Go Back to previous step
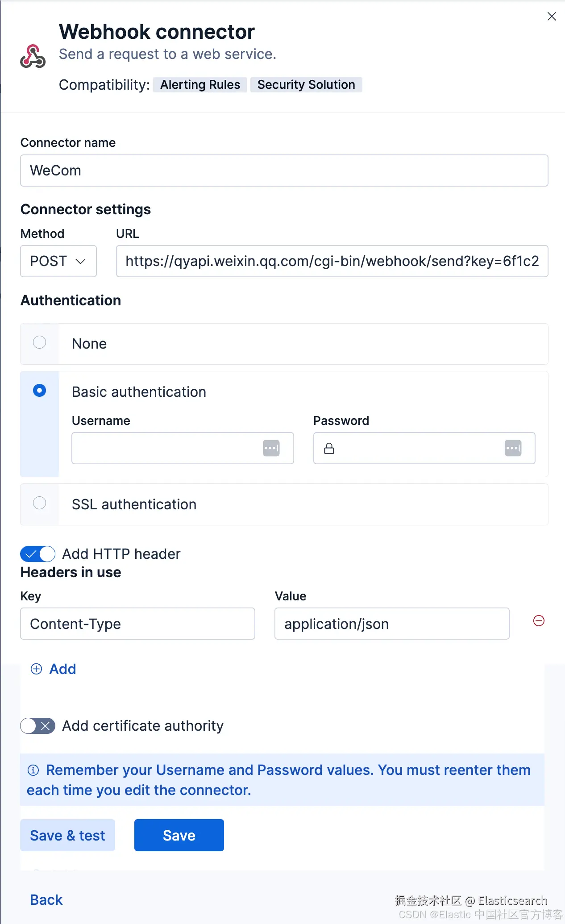565x924 pixels. tap(46, 900)
